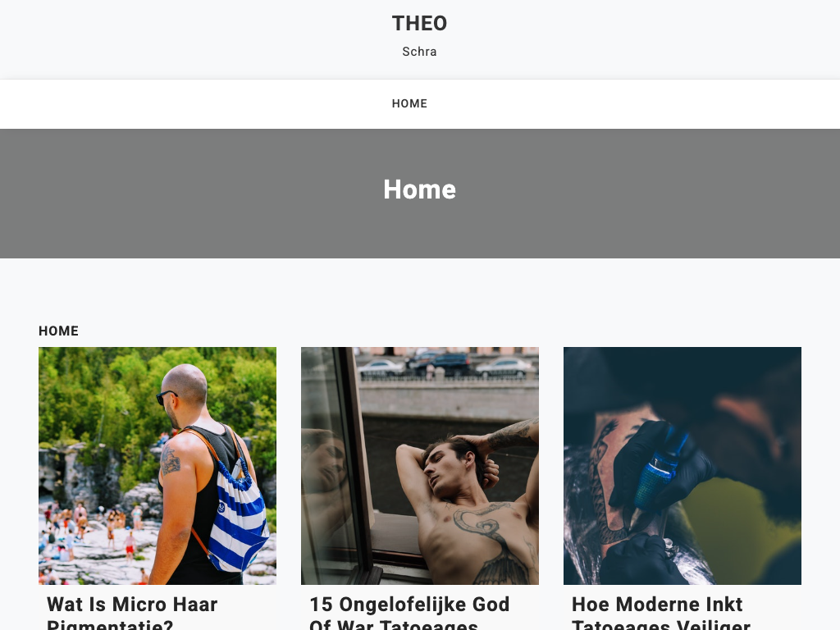Screen dimensions: 840x630
Task: Open the HOME navigation menu item
Action: 409,103
